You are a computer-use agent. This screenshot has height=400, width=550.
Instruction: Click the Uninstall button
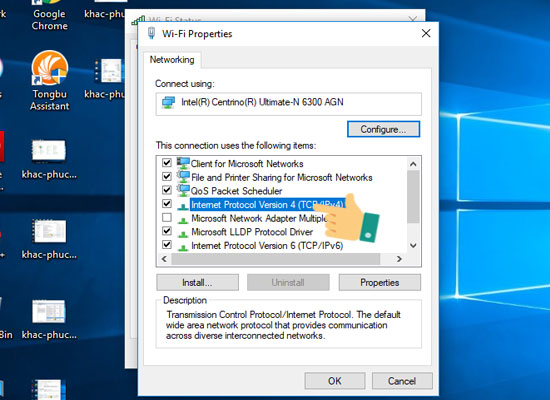pos(288,282)
